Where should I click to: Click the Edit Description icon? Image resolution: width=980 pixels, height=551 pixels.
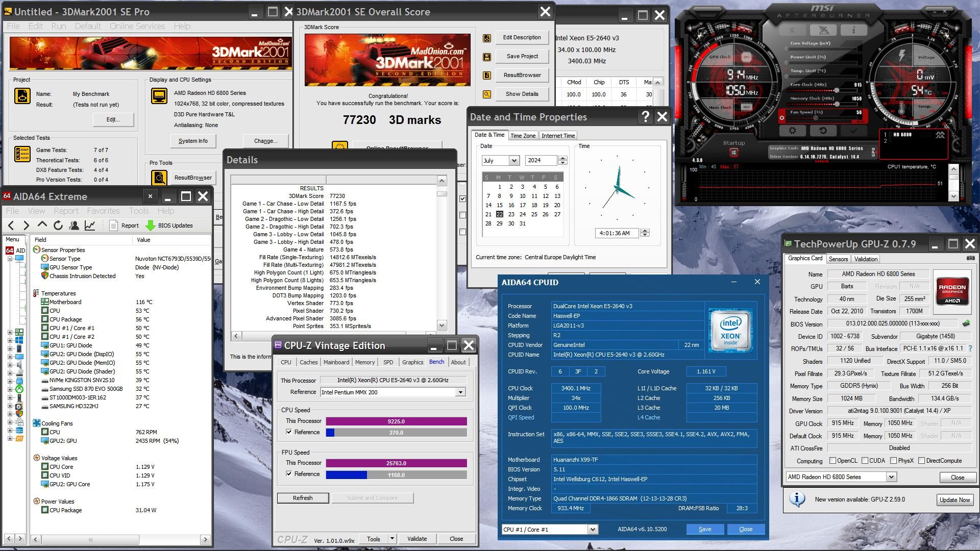tap(487, 38)
